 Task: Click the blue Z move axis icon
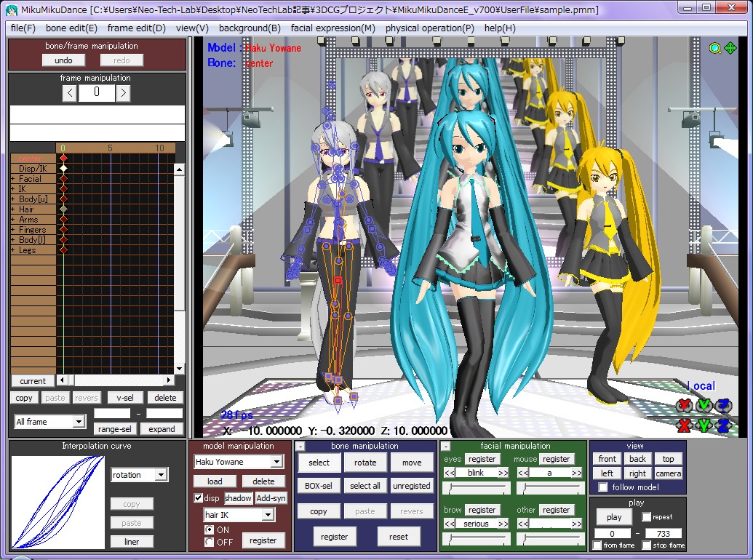(x=723, y=425)
